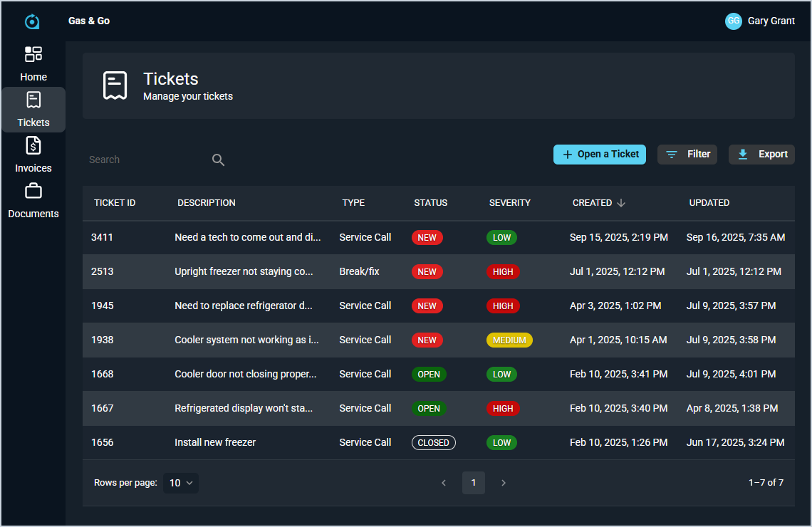
Task: Expand the Rows per page dropdown
Action: coord(181,483)
